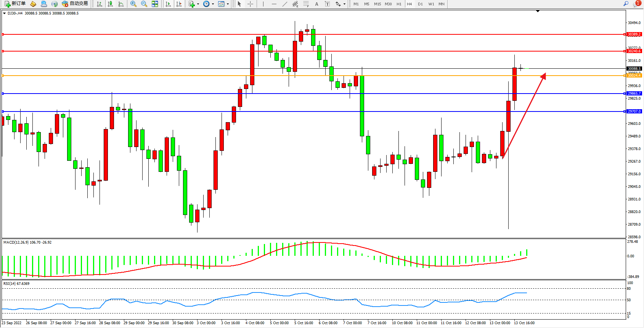Switch chart to candlestick mode
Viewport: 644px width, 328px height.
pos(110,4)
